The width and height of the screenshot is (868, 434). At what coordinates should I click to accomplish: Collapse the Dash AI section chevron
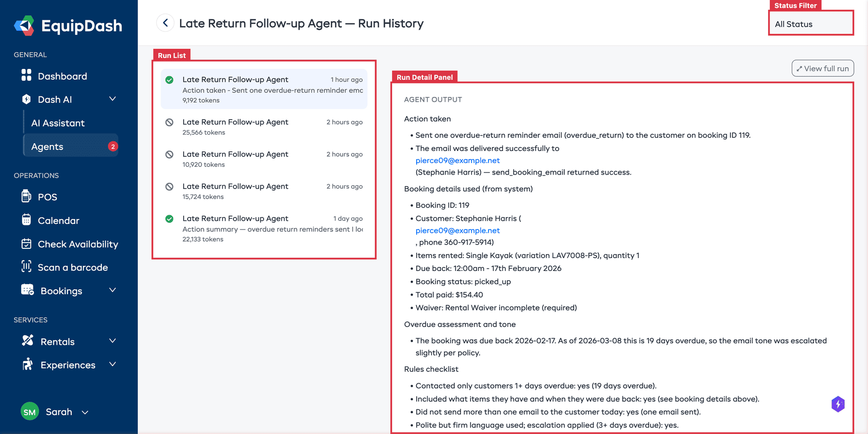pos(112,99)
